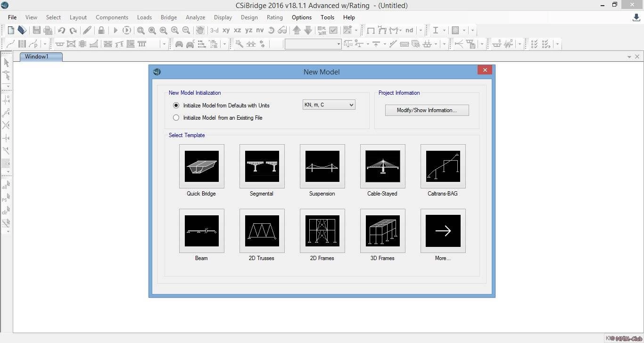Close Window1 using the tab X

pyautogui.click(x=637, y=57)
